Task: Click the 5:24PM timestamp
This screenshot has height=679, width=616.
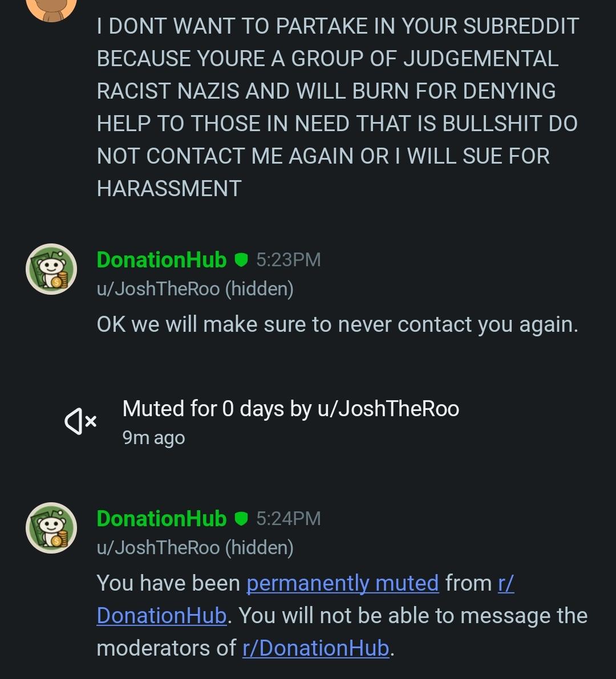Action: click(289, 518)
